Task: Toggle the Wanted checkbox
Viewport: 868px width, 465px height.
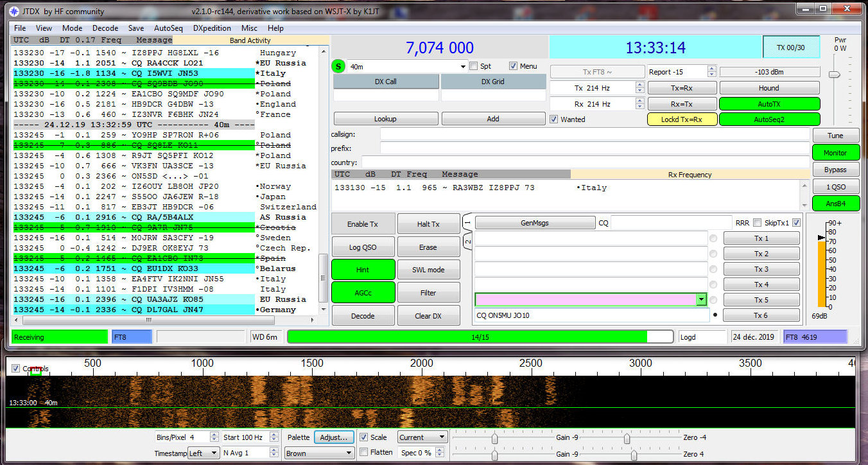Action: (554, 119)
